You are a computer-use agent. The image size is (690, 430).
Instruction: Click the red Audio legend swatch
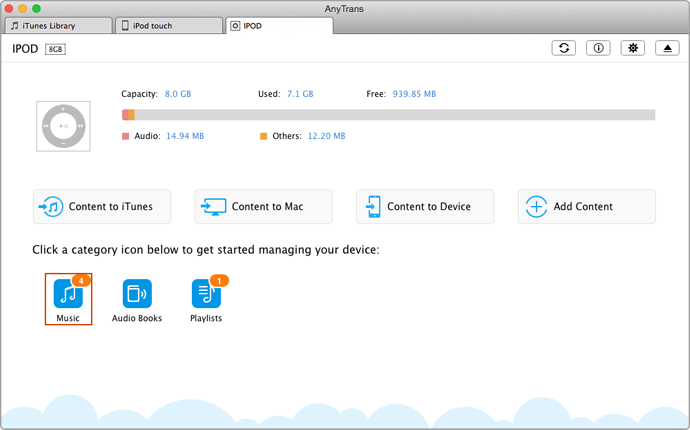125,136
